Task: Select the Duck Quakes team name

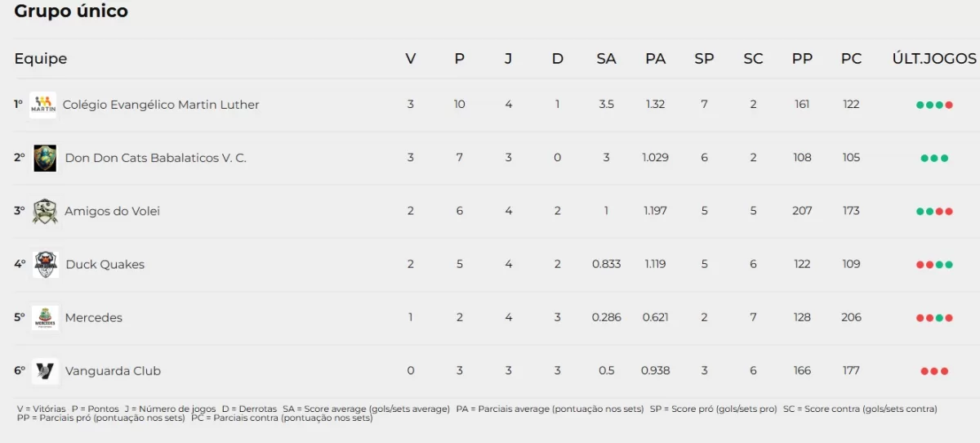Action: pos(105,264)
